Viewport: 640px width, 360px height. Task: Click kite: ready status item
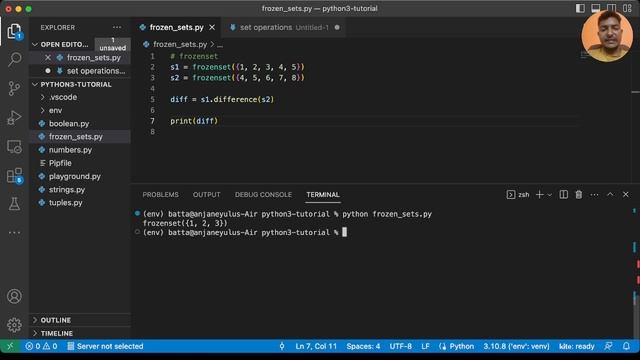[576, 346]
